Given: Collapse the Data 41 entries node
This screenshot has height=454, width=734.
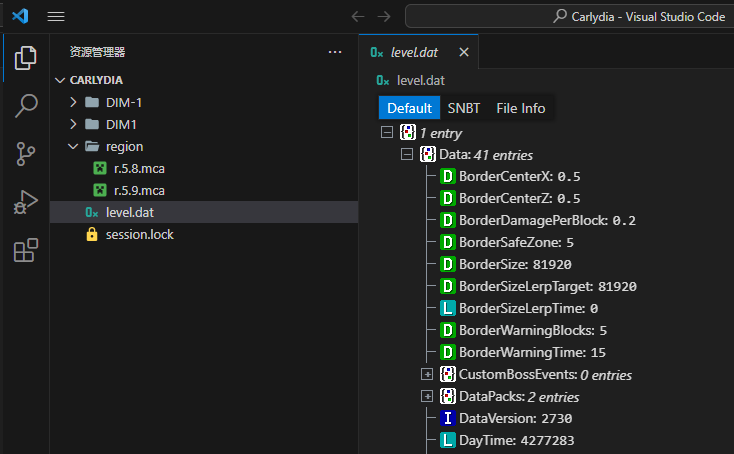Looking at the screenshot, I should pos(407,155).
